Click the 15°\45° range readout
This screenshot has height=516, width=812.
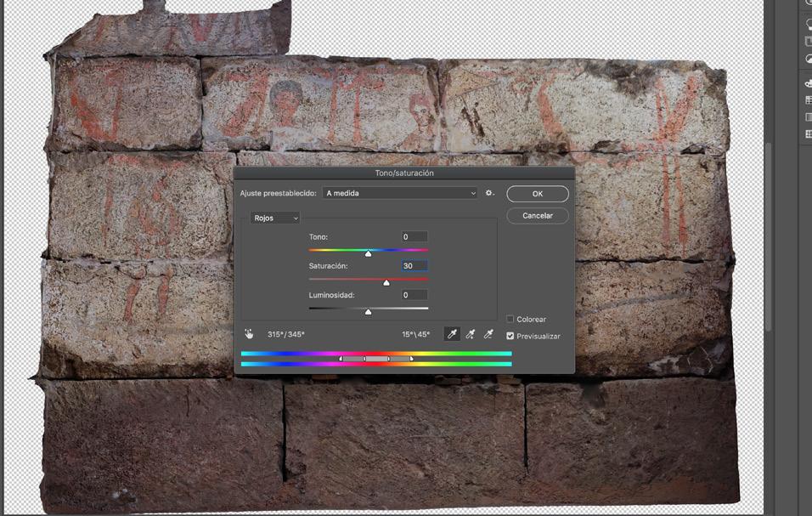pyautogui.click(x=416, y=334)
